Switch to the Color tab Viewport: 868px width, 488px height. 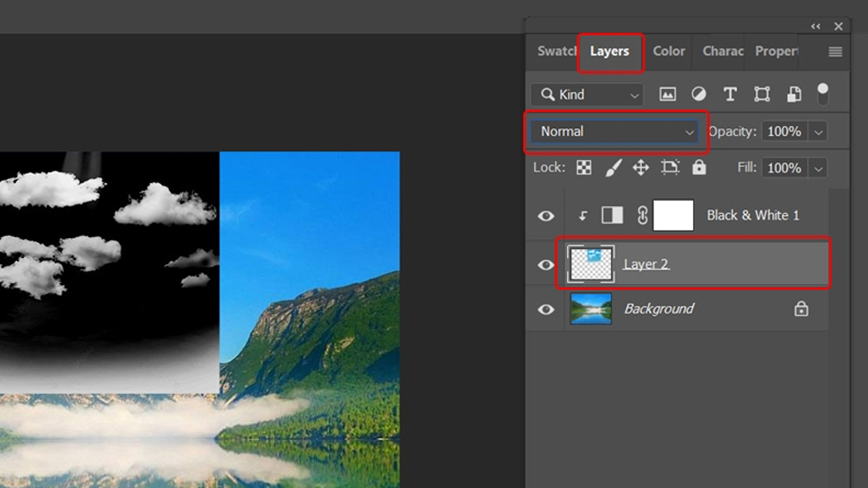click(668, 51)
